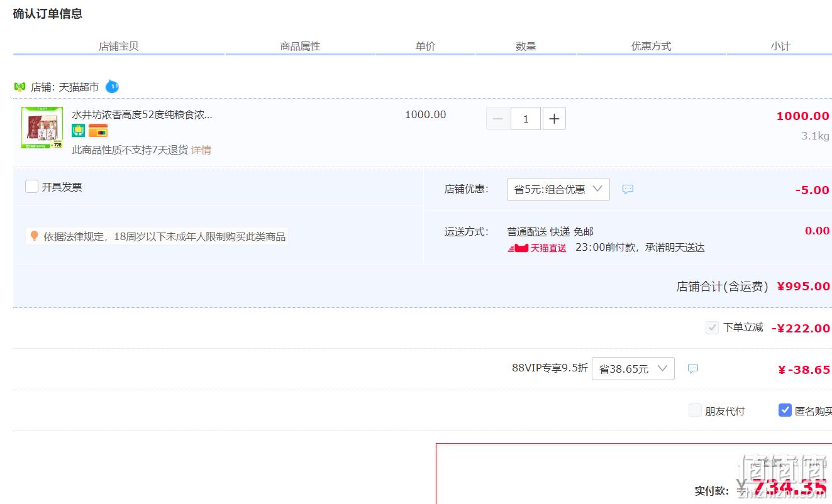The width and height of the screenshot is (832, 504).
Task: Click the 0.00 shipping fee amount
Action: point(818,231)
